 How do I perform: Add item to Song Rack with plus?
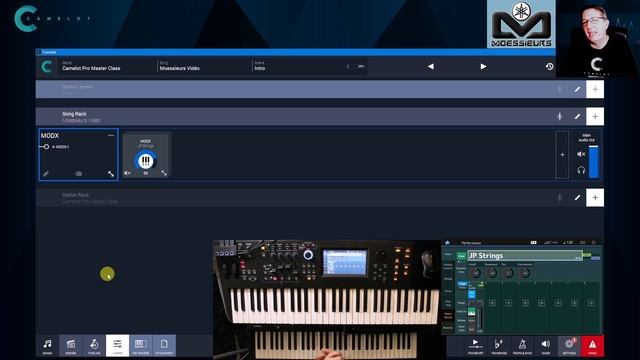(595, 116)
